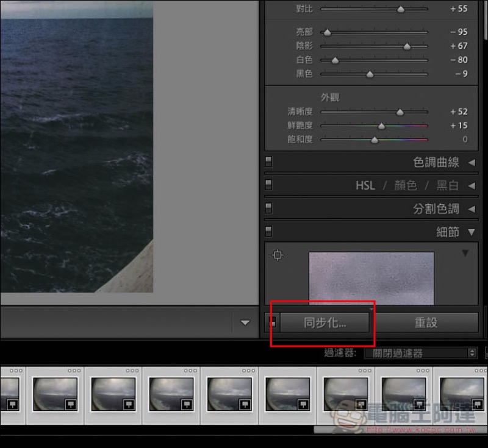Select the 顏色 tab

pos(406,186)
